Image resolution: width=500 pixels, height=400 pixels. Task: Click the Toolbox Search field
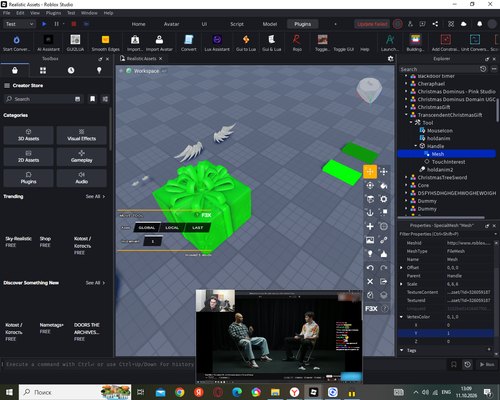[x=43, y=99]
